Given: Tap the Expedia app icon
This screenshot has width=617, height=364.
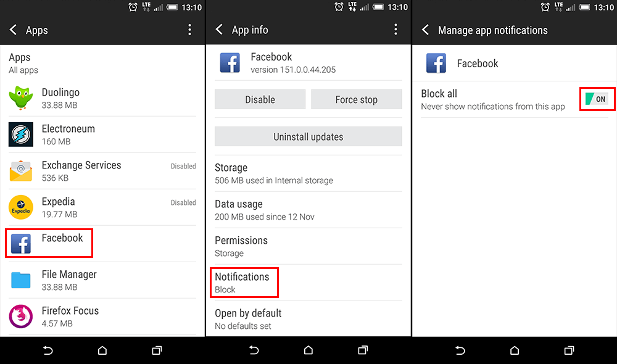Looking at the screenshot, I should click(21, 207).
